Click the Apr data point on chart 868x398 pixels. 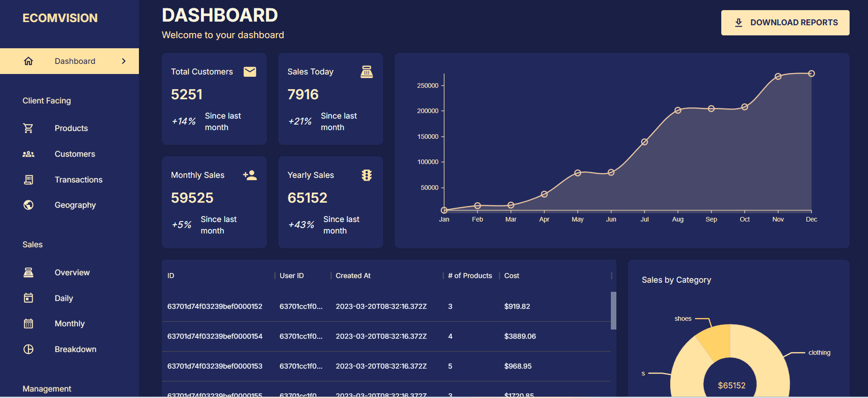544,194
